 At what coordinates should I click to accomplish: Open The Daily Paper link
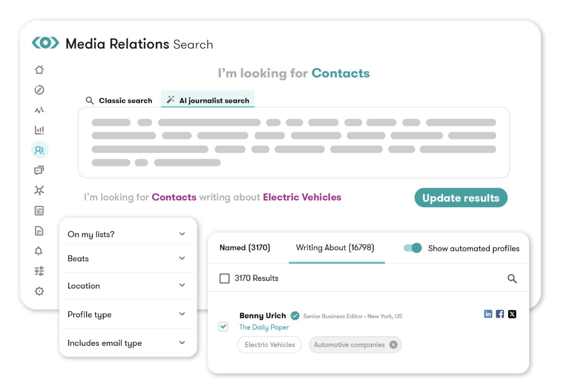[264, 327]
